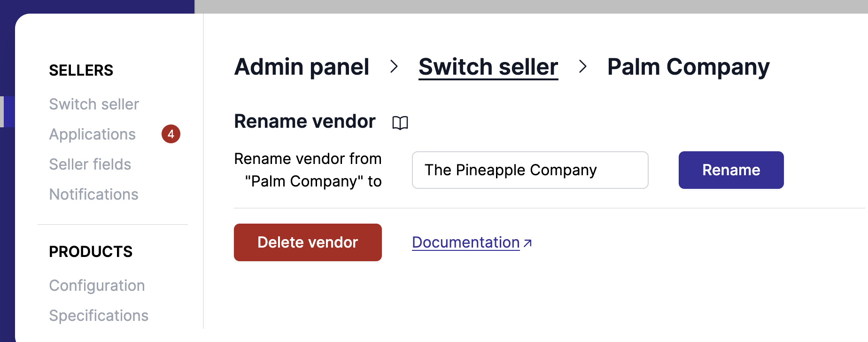Open Notifications under Sellers
This screenshot has height=342, width=868.
(93, 194)
